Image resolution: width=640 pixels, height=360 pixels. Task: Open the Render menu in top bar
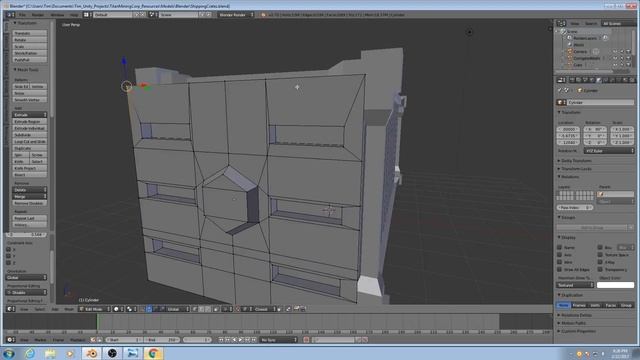click(x=38, y=15)
